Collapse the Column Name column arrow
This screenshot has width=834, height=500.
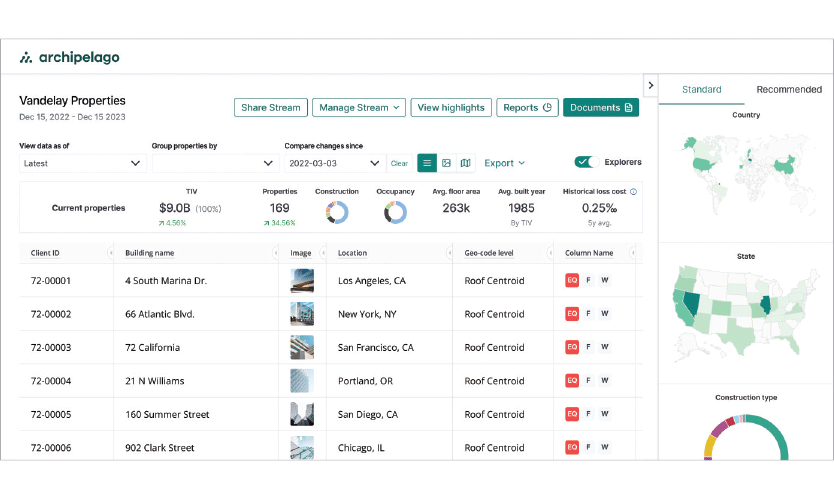(632, 253)
